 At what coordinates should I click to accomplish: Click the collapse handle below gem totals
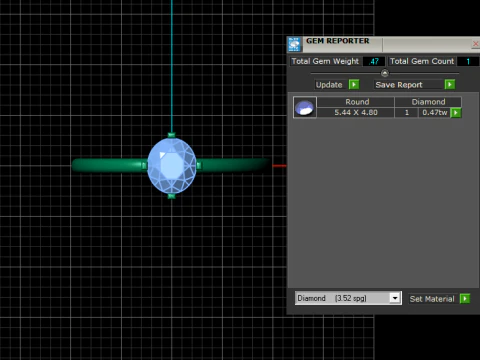coord(385,73)
